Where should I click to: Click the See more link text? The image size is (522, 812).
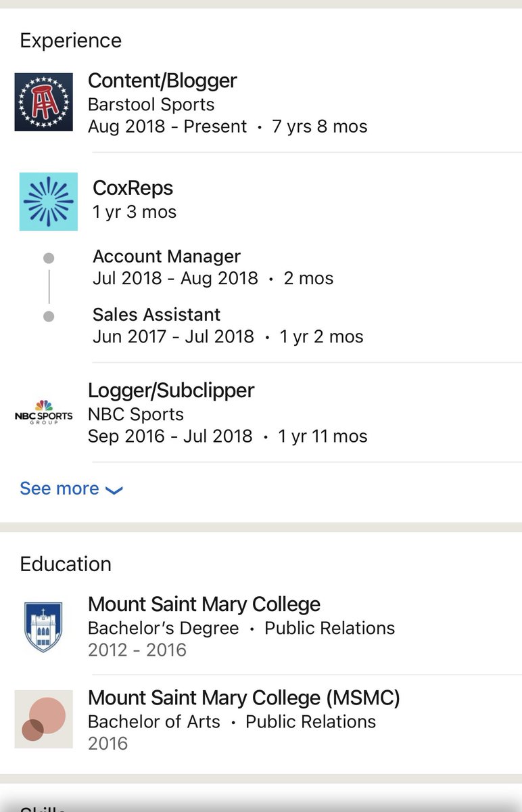[x=60, y=489]
